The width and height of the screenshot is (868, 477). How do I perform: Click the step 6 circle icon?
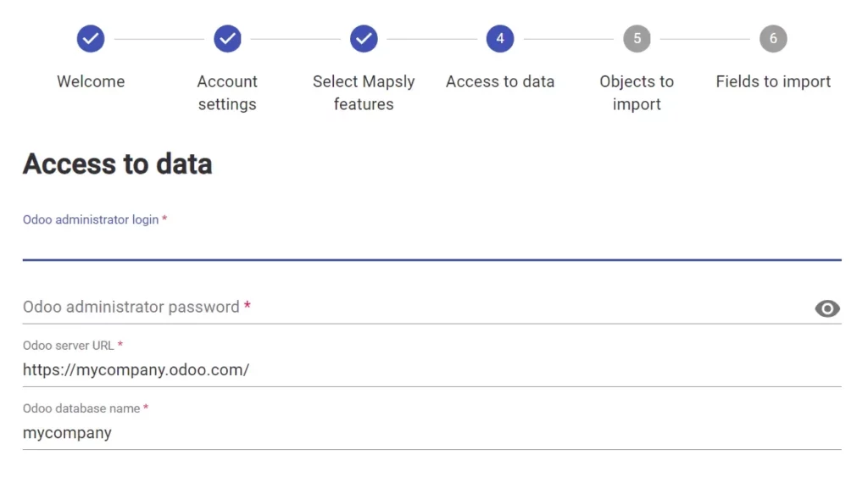click(x=773, y=39)
